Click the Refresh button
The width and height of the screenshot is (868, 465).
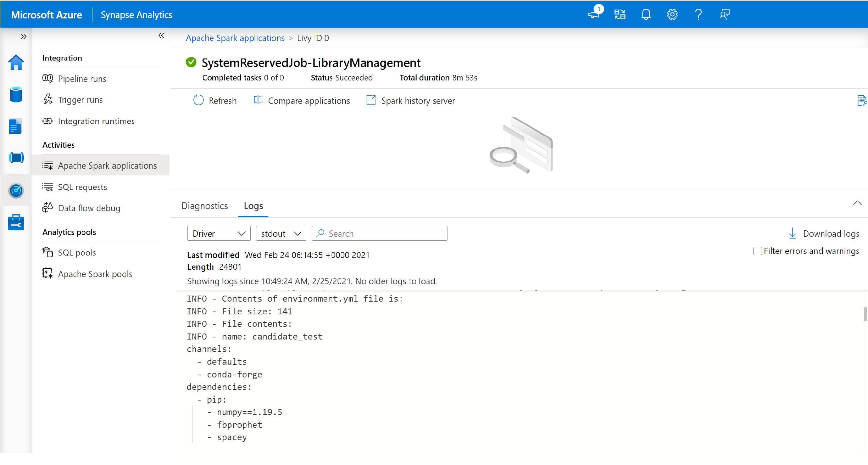click(x=215, y=100)
